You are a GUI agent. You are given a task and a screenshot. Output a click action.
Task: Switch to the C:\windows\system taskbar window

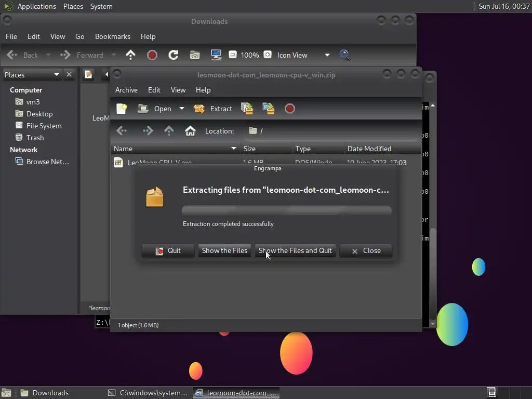click(x=148, y=393)
